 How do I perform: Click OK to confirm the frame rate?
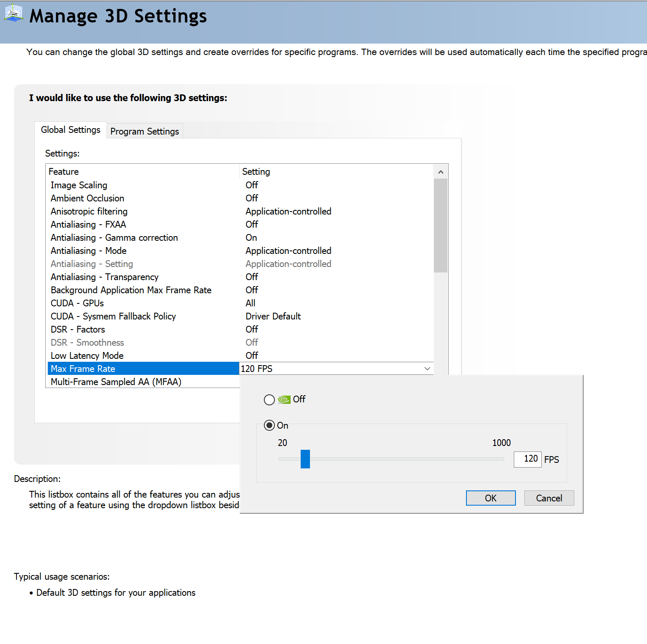coord(491,498)
